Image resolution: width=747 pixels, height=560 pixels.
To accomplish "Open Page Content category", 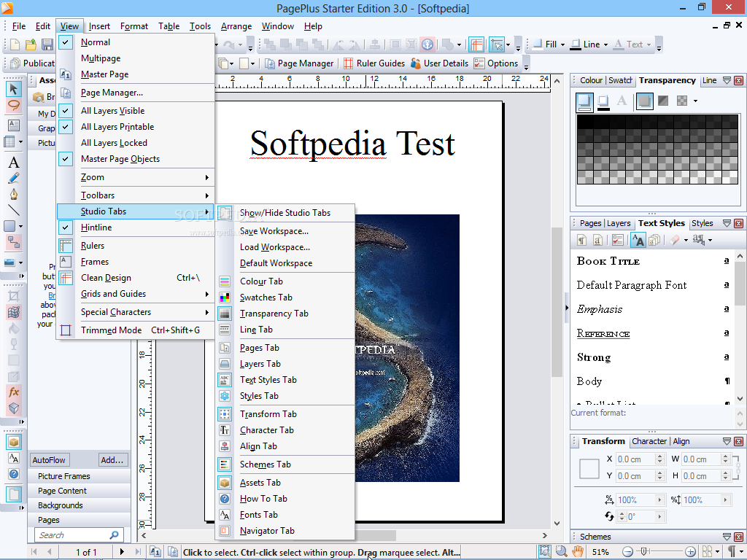I will pos(79,491).
